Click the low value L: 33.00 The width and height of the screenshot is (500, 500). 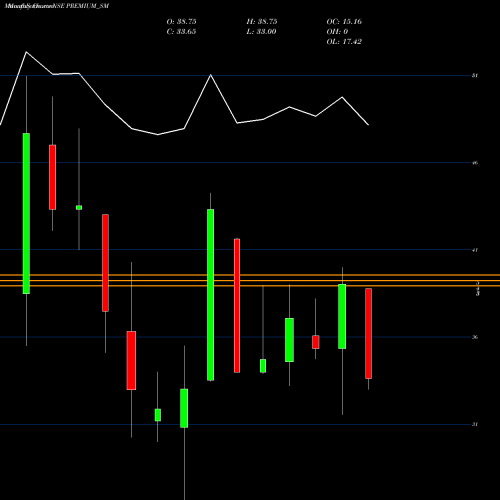[x=261, y=32]
